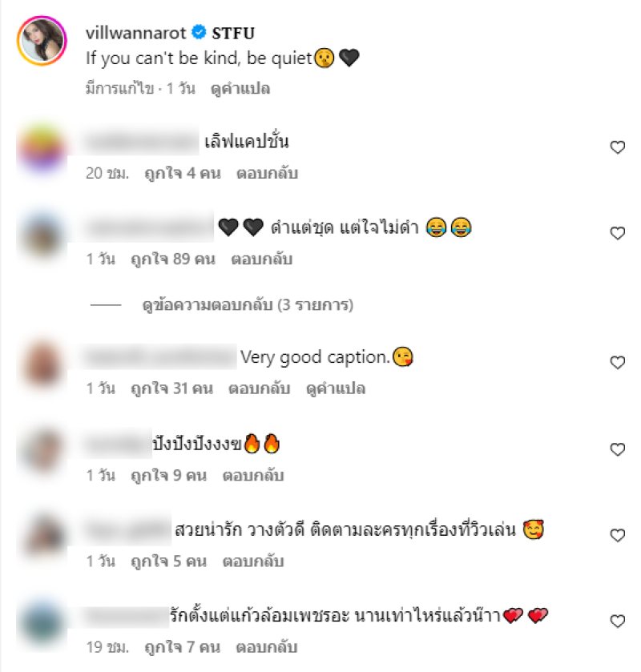Reply to the comment with 89 likes
Image resolution: width=641 pixels, height=672 pixels.
[261, 259]
